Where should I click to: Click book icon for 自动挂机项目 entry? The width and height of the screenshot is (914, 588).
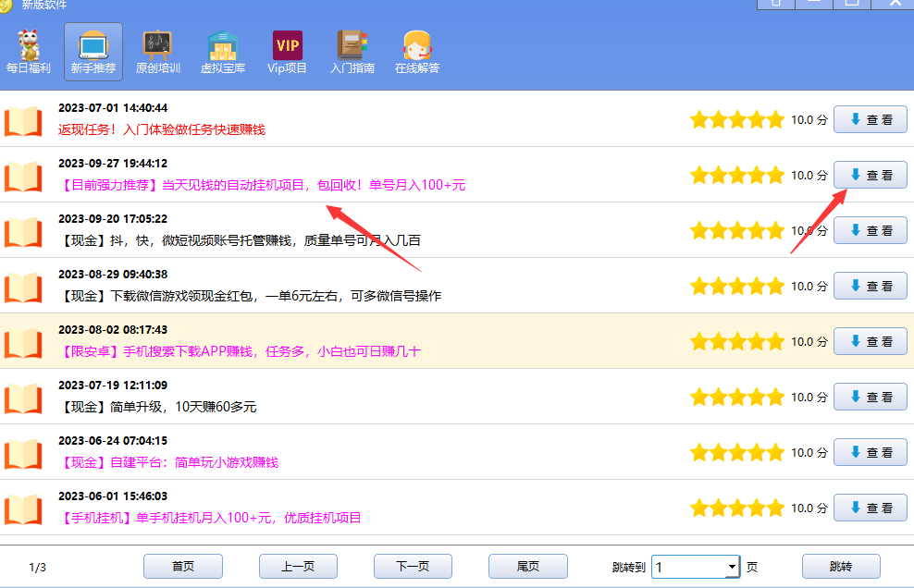pos(23,176)
